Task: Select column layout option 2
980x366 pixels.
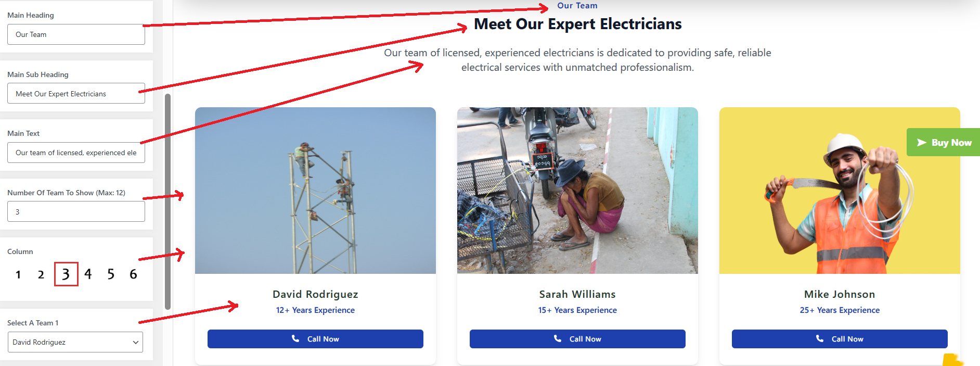Action: (41, 274)
